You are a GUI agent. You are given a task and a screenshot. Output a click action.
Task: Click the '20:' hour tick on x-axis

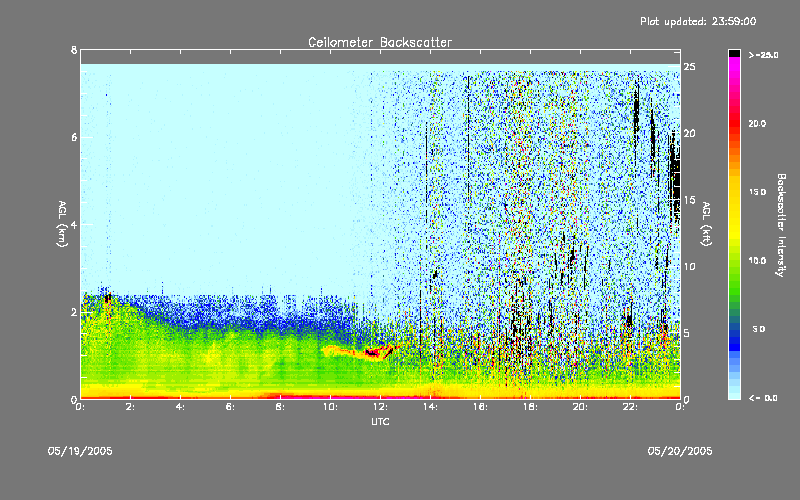(x=580, y=407)
